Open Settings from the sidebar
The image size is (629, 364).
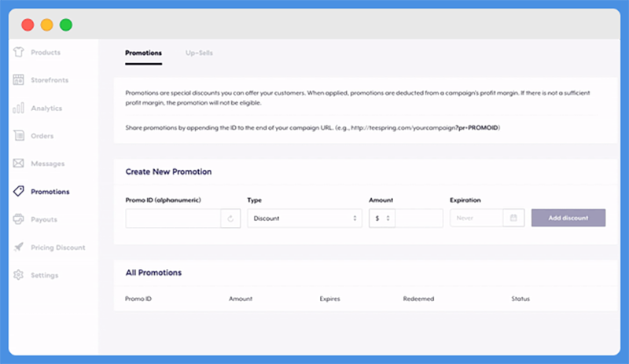point(45,275)
